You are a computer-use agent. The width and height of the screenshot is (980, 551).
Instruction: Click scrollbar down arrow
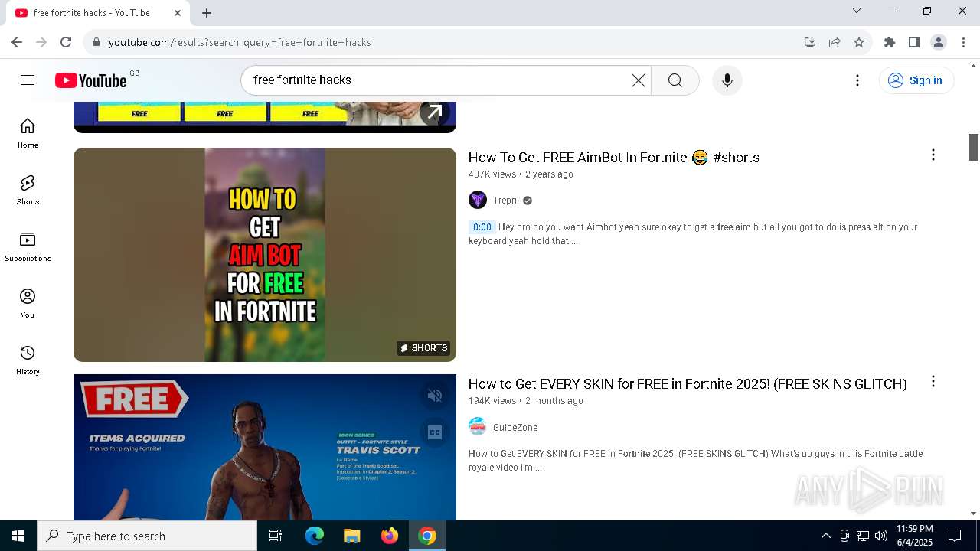(x=974, y=514)
